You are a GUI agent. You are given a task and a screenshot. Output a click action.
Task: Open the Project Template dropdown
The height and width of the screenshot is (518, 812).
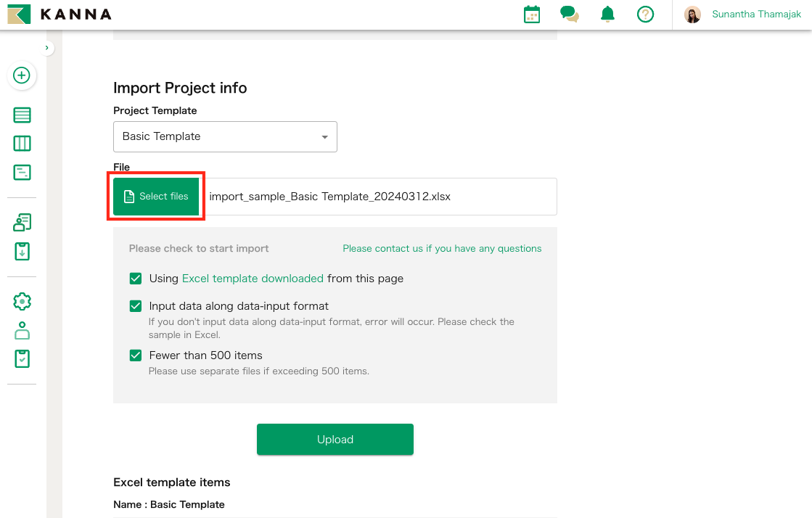coord(225,136)
